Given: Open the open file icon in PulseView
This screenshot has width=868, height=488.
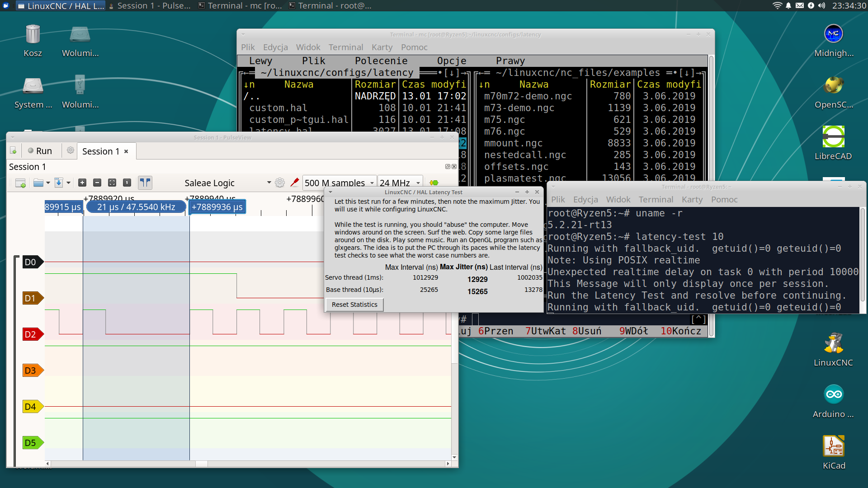Looking at the screenshot, I should [x=37, y=183].
